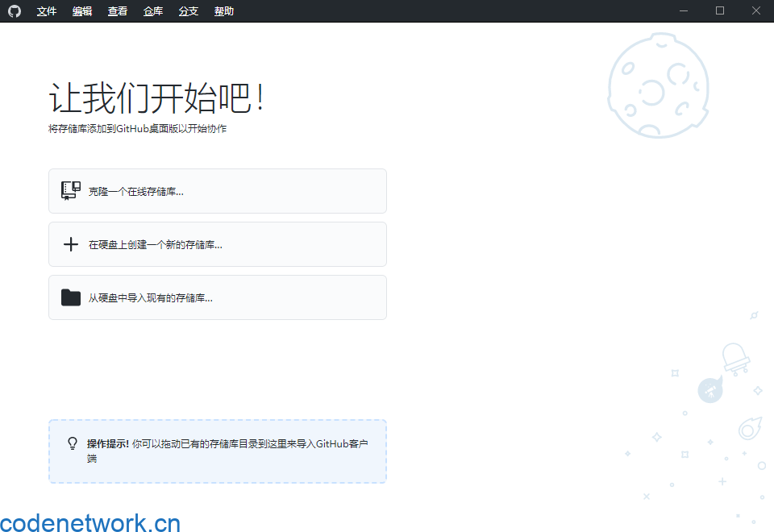774x532 pixels.
Task: Select 从硬盘中导入现有的存储库 option
Action: 218,297
